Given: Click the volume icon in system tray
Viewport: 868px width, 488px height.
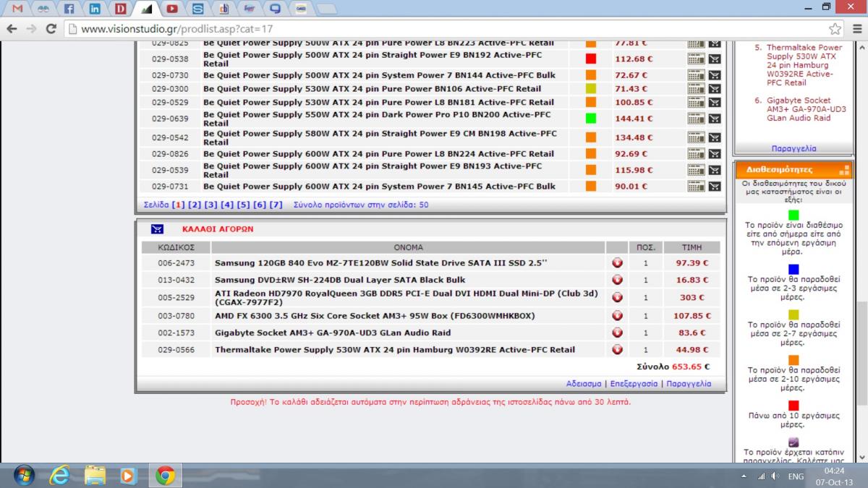Looking at the screenshot, I should [775, 476].
